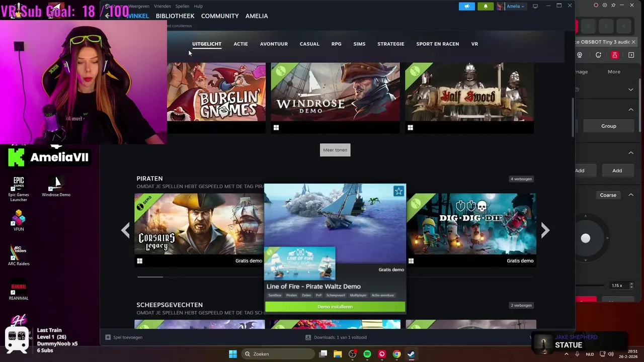
Task: Switch to the VR demo category
Action: (474, 44)
